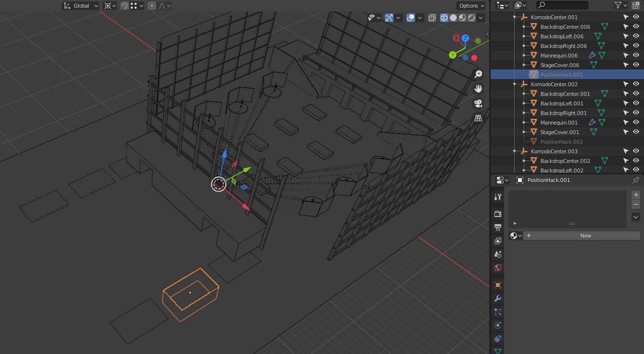Click the zoom view magnifier icon
644x354 pixels.
coord(478,74)
